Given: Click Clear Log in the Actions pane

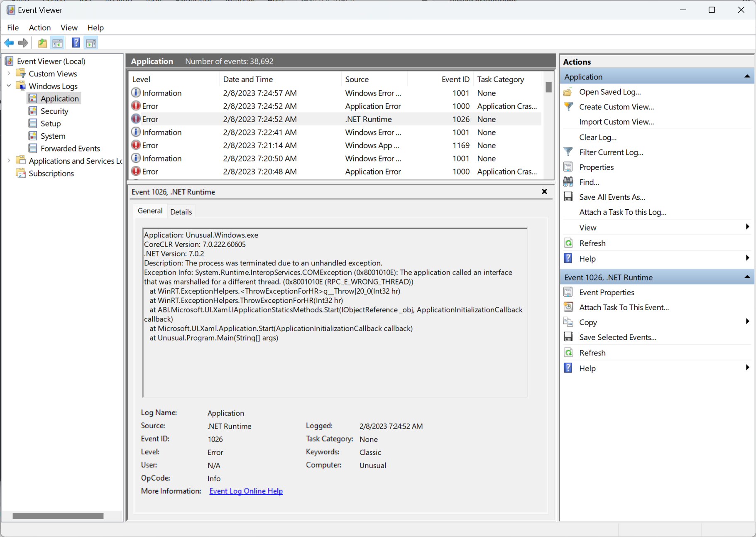Looking at the screenshot, I should [x=598, y=137].
